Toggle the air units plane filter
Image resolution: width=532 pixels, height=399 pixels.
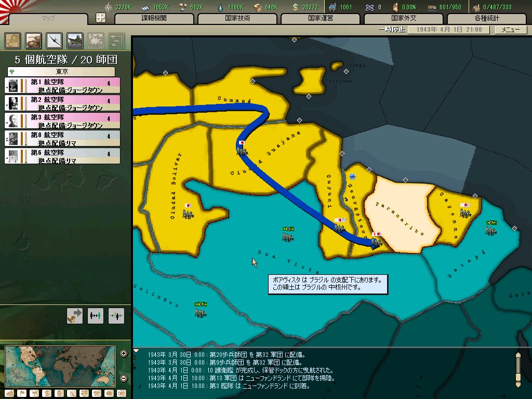54,41
